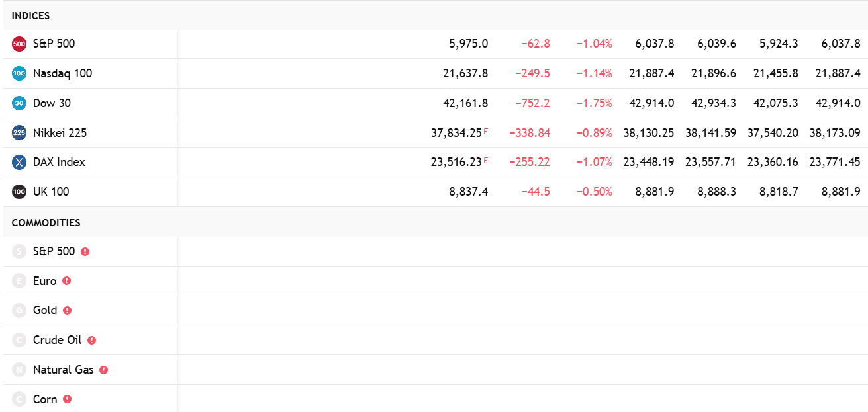Image resolution: width=868 pixels, height=412 pixels.
Task: Open the Nikkei 225 symbol icon
Action: [x=18, y=132]
